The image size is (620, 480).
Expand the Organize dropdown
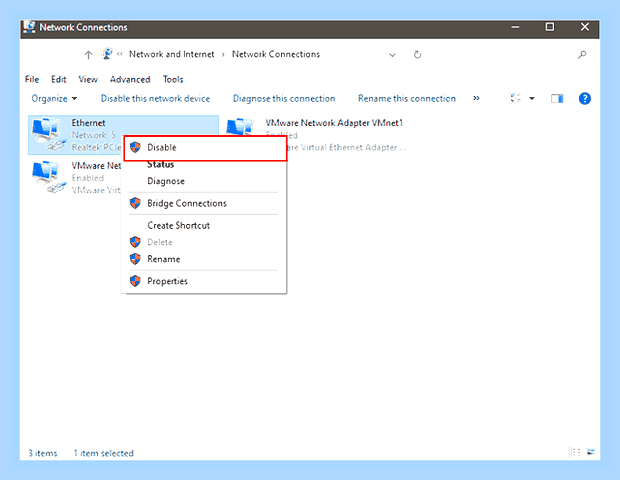pyautogui.click(x=54, y=98)
